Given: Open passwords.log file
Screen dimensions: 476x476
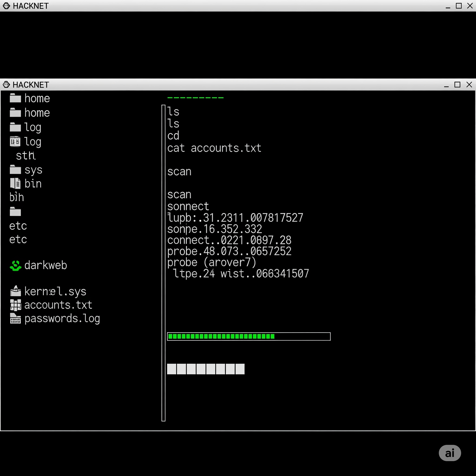Looking at the screenshot, I should 55,319.
